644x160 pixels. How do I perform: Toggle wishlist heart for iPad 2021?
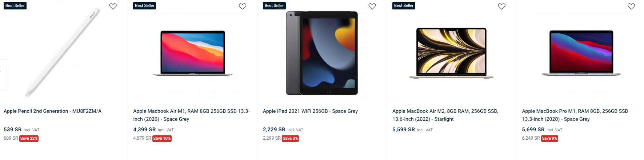point(372,7)
